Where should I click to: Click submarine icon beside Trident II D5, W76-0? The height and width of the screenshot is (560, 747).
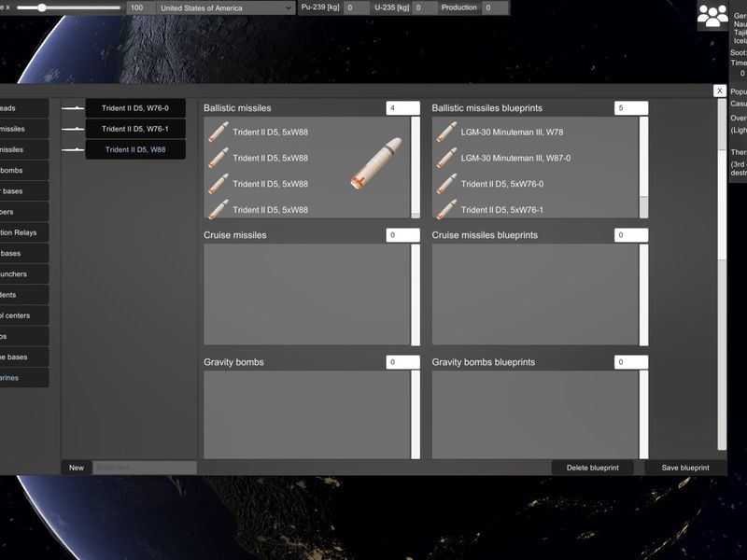coord(73,108)
